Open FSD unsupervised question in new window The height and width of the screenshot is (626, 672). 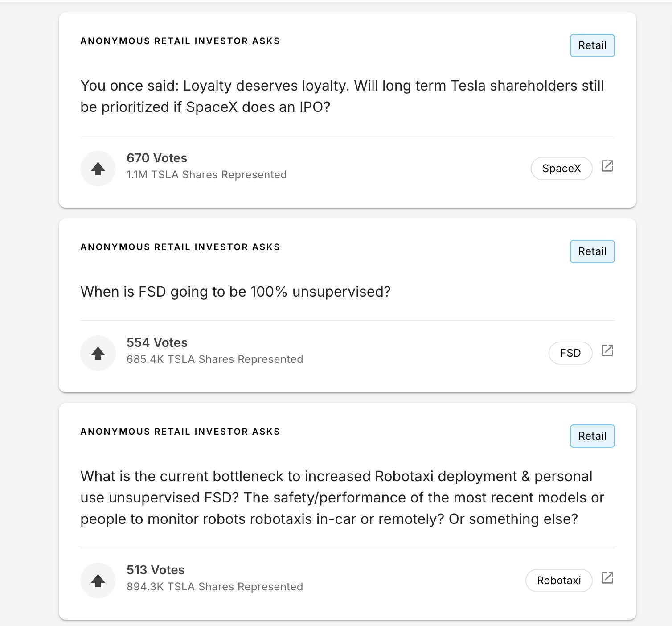tap(607, 350)
